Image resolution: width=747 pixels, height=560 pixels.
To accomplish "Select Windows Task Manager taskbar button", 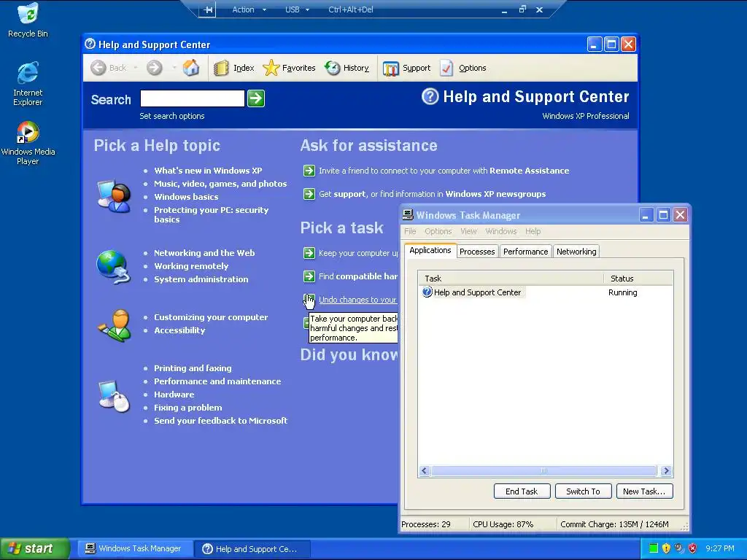I will [135, 548].
